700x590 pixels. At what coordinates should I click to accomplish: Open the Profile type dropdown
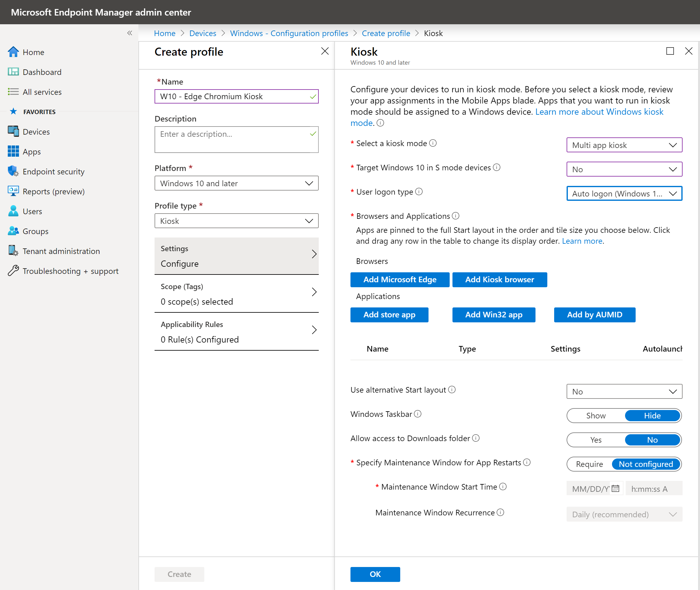coord(237,221)
